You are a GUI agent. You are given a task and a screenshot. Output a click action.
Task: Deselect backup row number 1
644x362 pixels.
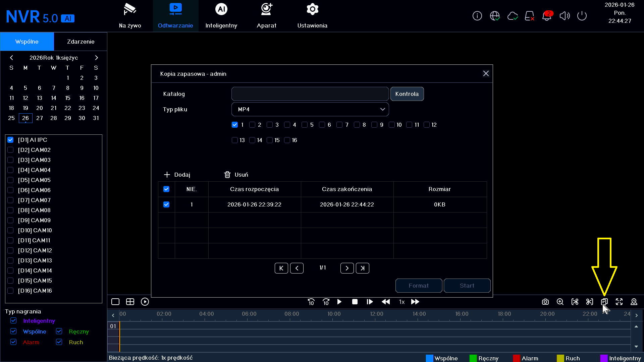click(x=166, y=204)
